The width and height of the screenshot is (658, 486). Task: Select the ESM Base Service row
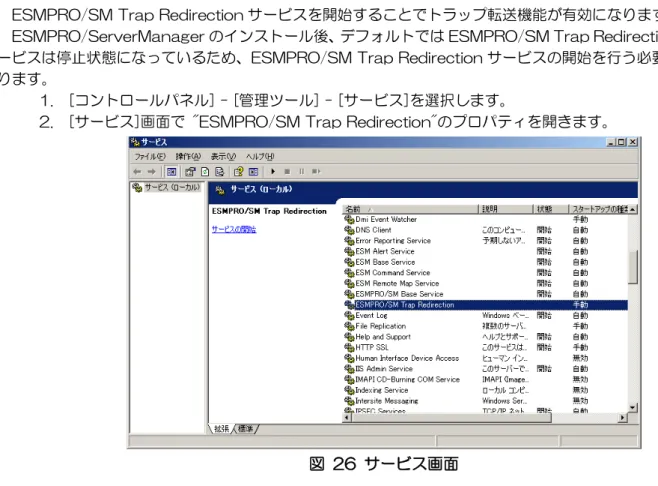click(x=486, y=262)
